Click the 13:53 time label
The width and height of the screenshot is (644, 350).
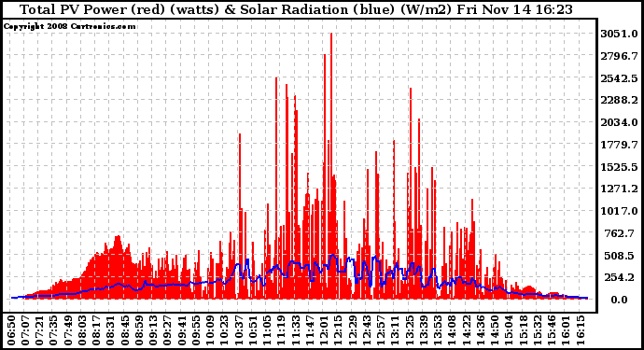pyautogui.click(x=438, y=330)
